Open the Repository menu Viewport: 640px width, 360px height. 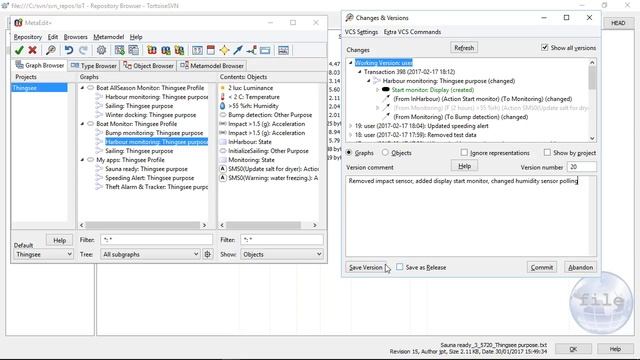(28, 37)
